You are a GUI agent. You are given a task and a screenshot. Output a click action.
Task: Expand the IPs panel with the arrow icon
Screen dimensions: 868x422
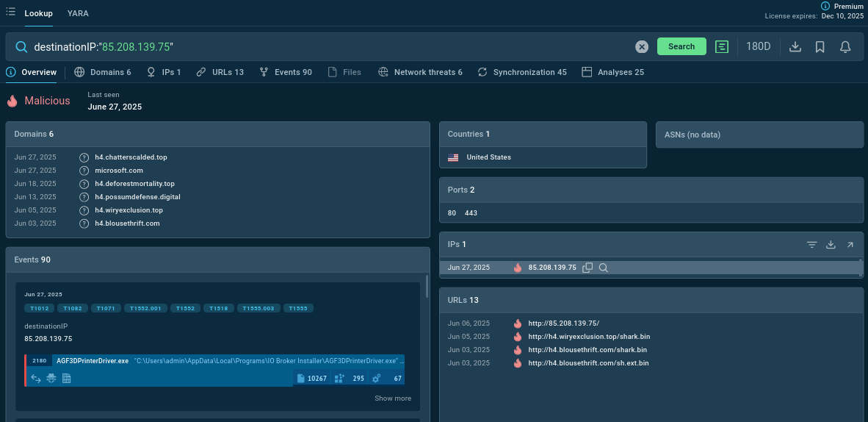point(850,245)
